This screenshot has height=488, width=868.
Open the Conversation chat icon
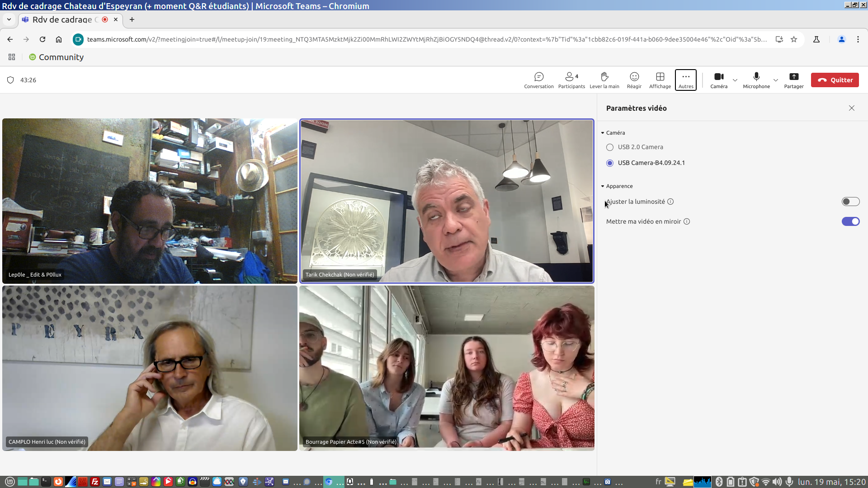tap(538, 80)
